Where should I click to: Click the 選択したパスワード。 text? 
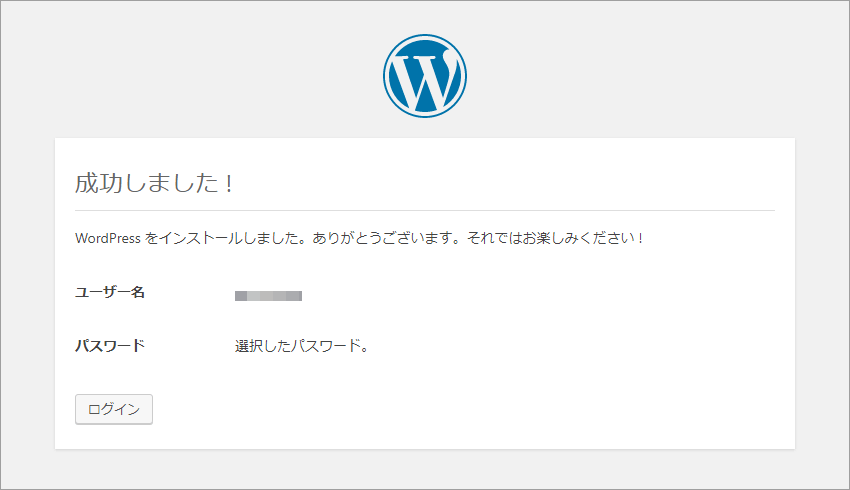(x=302, y=346)
